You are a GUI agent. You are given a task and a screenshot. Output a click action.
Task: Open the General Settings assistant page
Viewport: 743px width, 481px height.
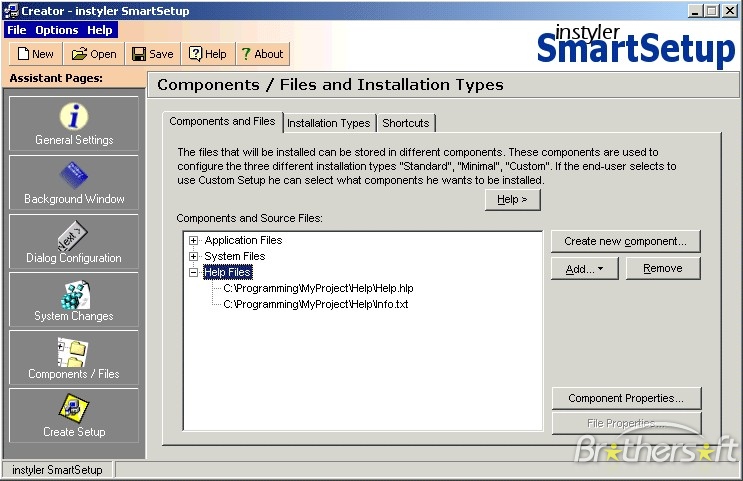click(x=74, y=124)
